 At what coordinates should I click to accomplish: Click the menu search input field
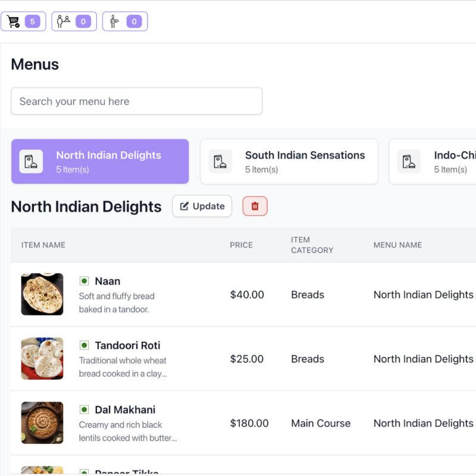point(136,101)
